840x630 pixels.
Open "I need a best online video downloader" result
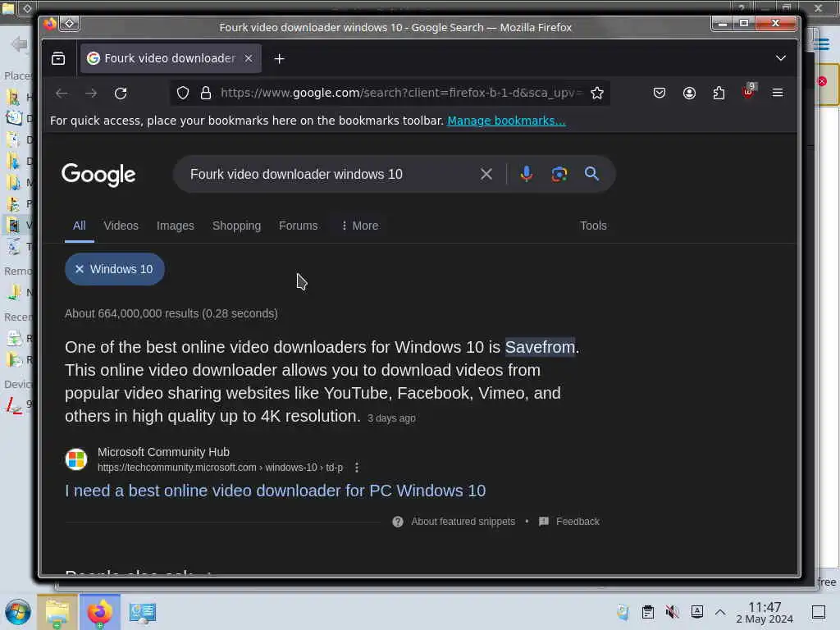276,491
